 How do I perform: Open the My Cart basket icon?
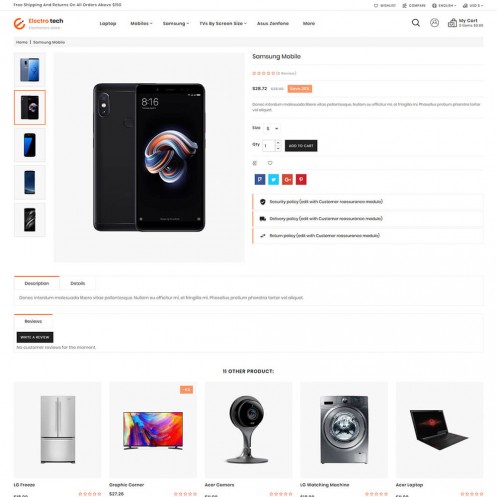452,23
